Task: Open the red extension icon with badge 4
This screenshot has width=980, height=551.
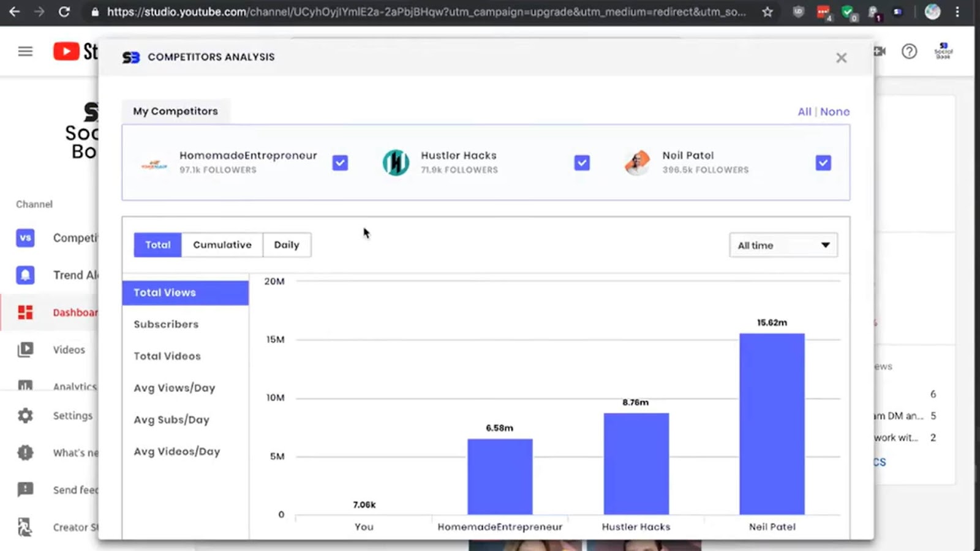Action: (x=824, y=13)
